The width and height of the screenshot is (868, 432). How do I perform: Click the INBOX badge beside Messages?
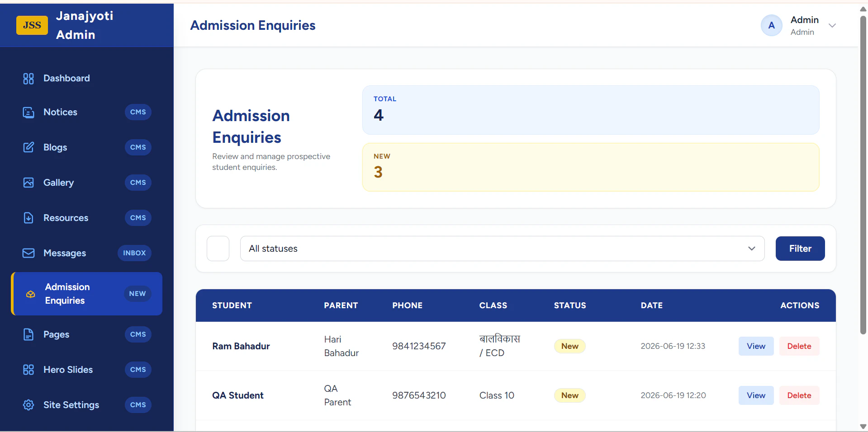pos(134,253)
